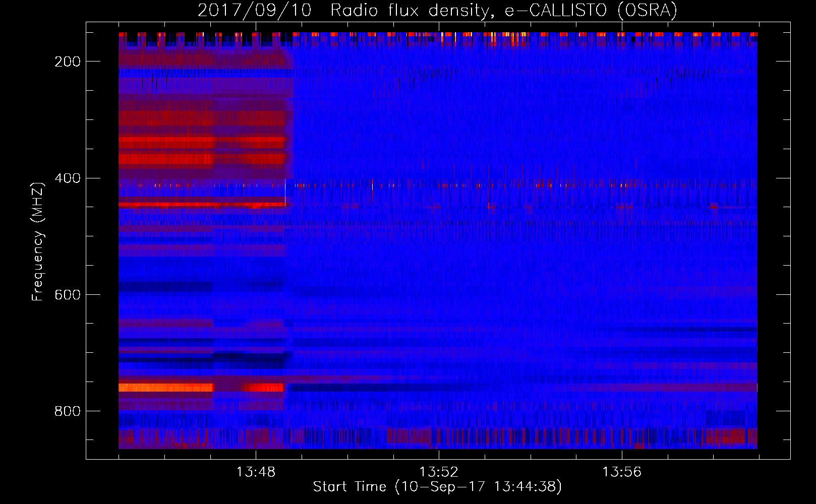Click the 600 frequency tick label
Viewport: 816px width, 504px height.
click(68, 295)
